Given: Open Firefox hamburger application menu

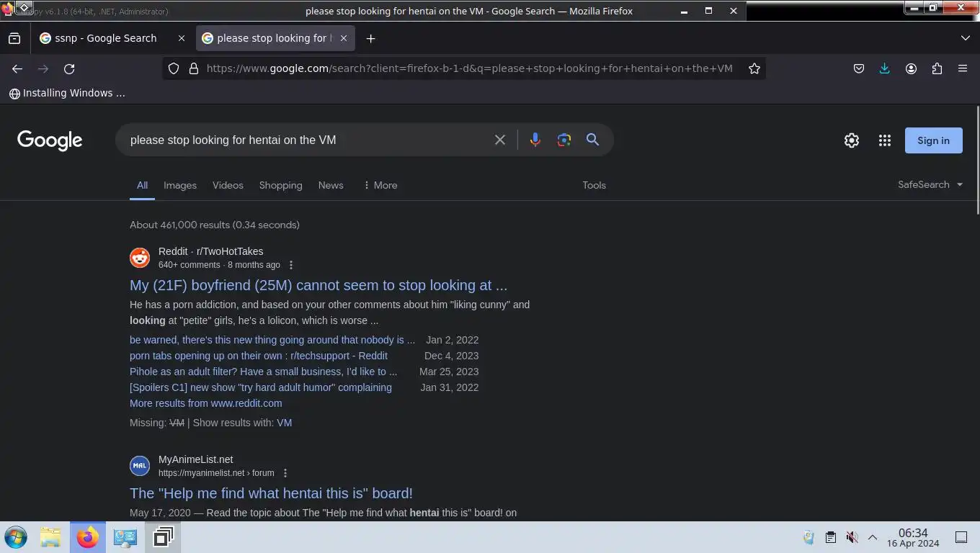Looking at the screenshot, I should pyautogui.click(x=963, y=68).
